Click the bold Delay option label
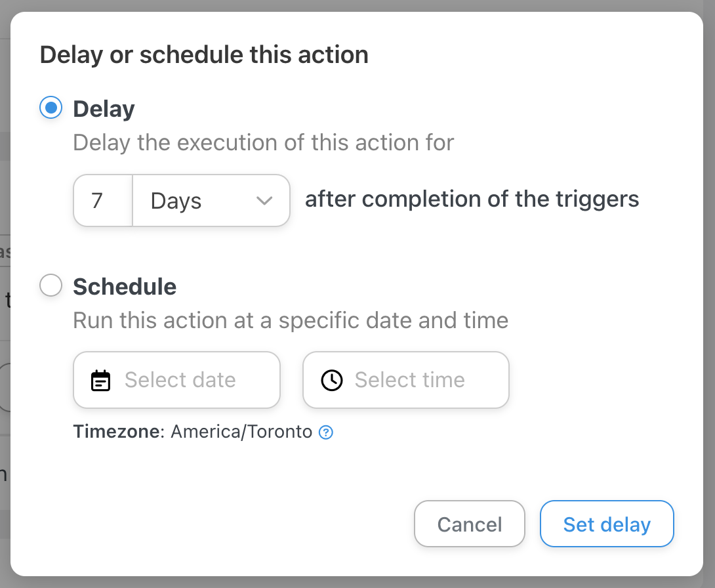715x588 pixels. pyautogui.click(x=104, y=109)
